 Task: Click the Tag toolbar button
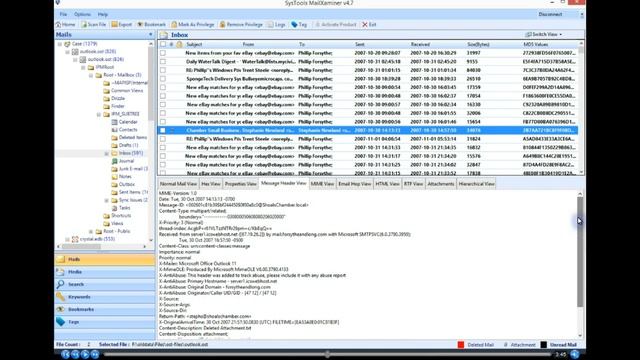[x=299, y=24]
